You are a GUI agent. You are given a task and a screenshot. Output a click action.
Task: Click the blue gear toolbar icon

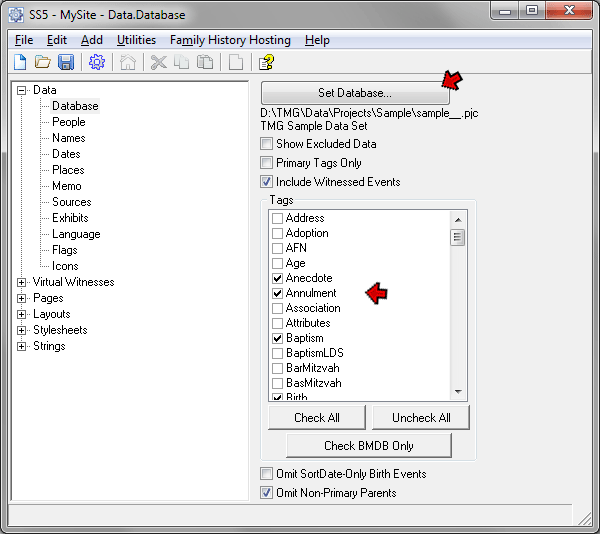coord(97,62)
